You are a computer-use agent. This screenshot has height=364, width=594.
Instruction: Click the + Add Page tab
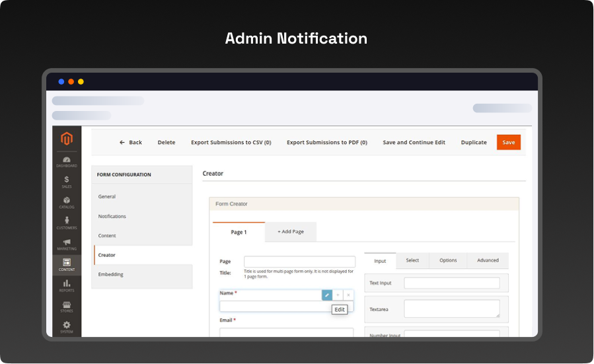pos(291,232)
